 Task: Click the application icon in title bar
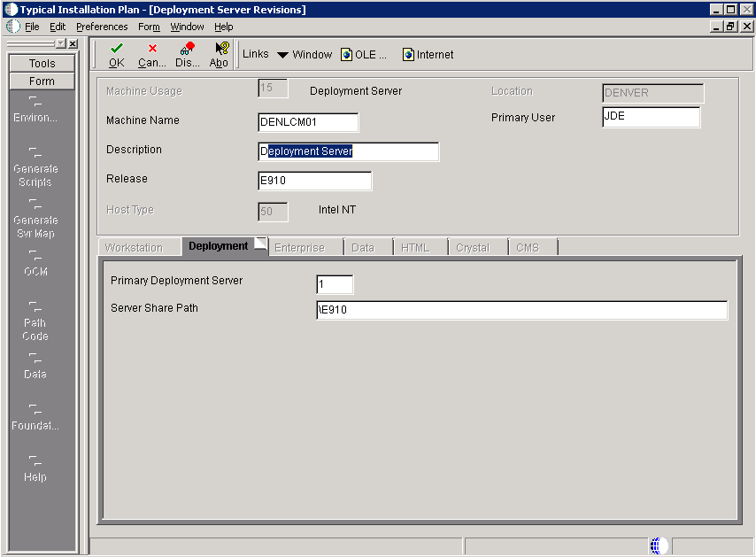pyautogui.click(x=11, y=9)
